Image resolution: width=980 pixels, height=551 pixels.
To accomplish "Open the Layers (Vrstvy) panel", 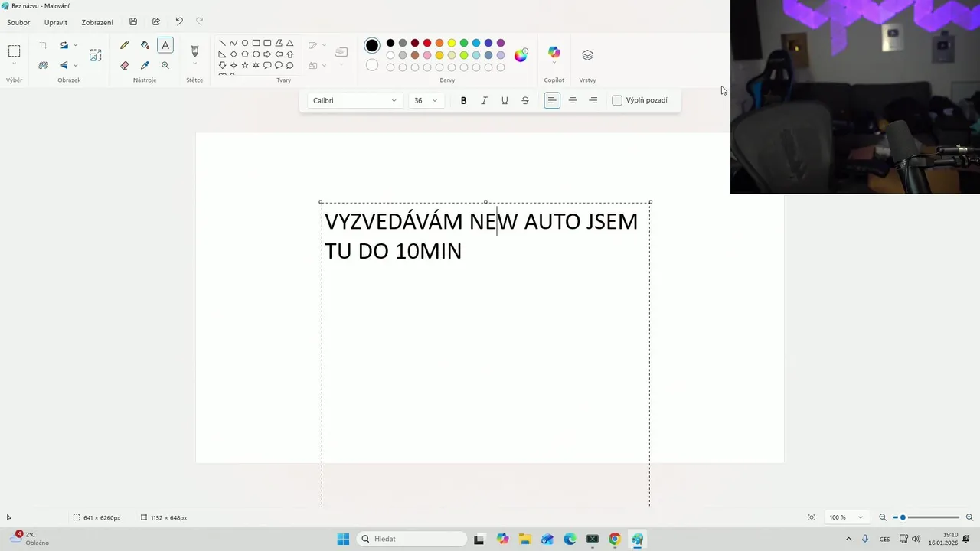I will (587, 55).
